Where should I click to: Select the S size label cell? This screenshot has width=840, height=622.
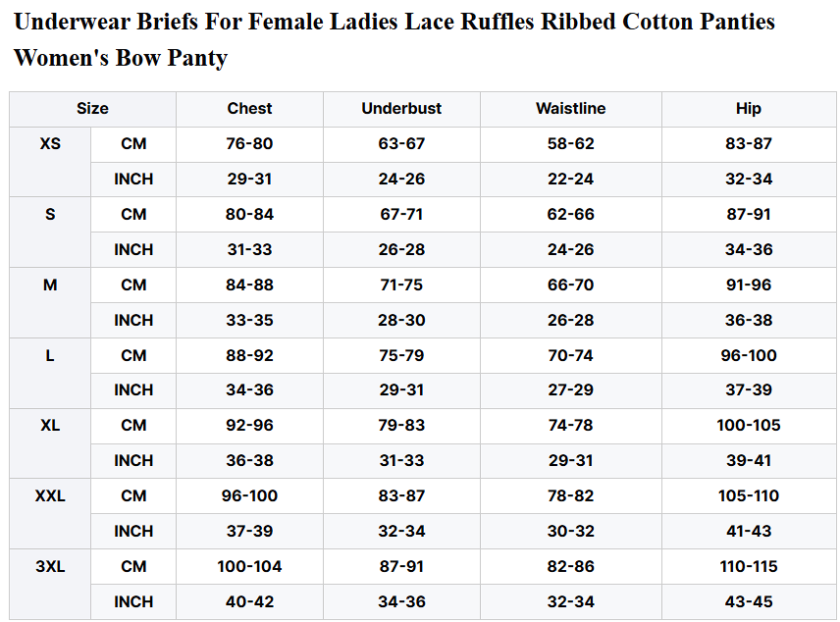50,215
